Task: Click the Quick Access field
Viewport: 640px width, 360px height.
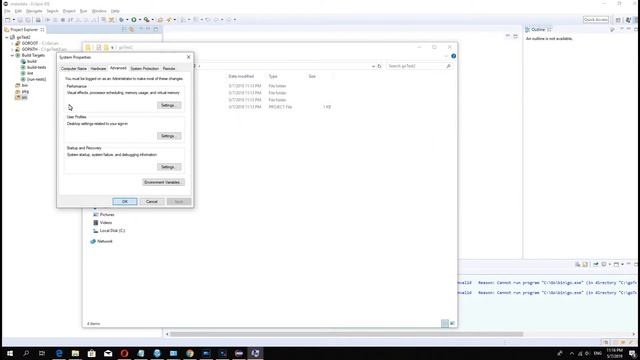Action: pos(596,20)
